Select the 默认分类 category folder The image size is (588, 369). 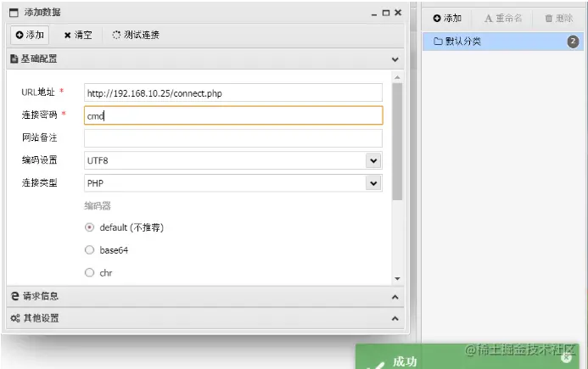(503, 42)
